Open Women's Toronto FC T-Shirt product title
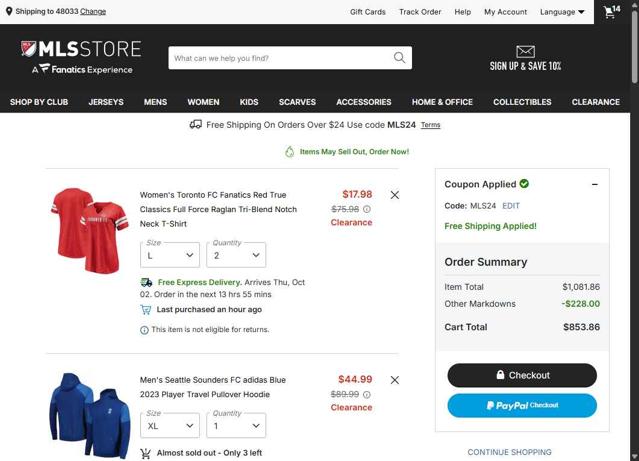The image size is (639, 461). click(x=218, y=209)
